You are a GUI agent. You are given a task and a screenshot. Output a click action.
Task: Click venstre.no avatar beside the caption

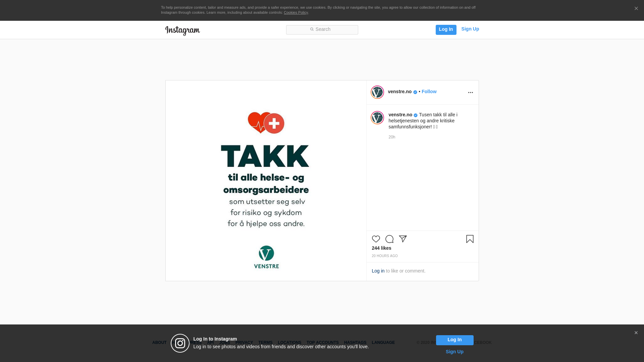tap(377, 118)
